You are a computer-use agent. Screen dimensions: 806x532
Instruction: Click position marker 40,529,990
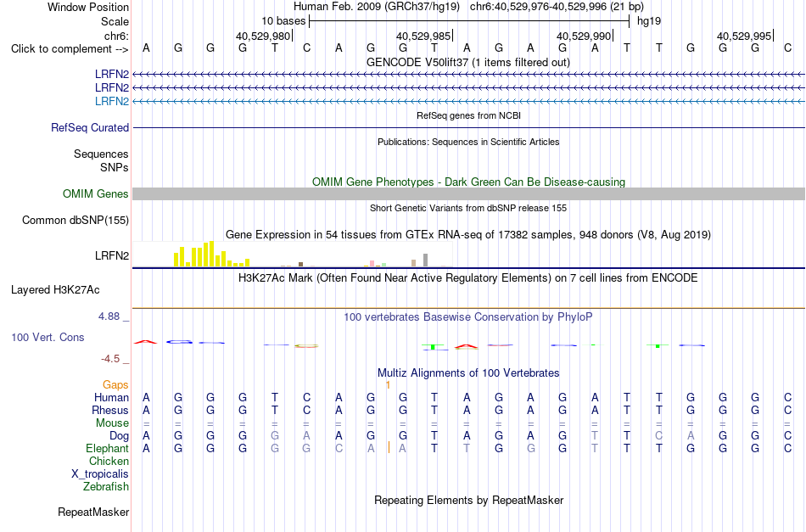(584, 36)
